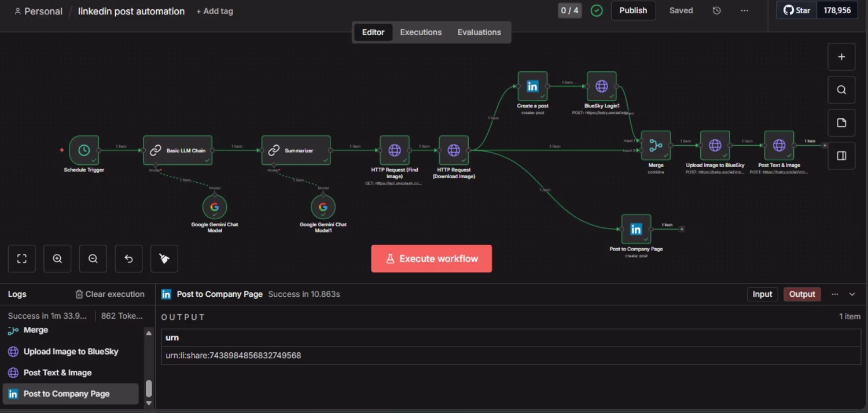Open the canvas search magnifier button
Viewport: 868px width, 413px height.
coord(841,90)
